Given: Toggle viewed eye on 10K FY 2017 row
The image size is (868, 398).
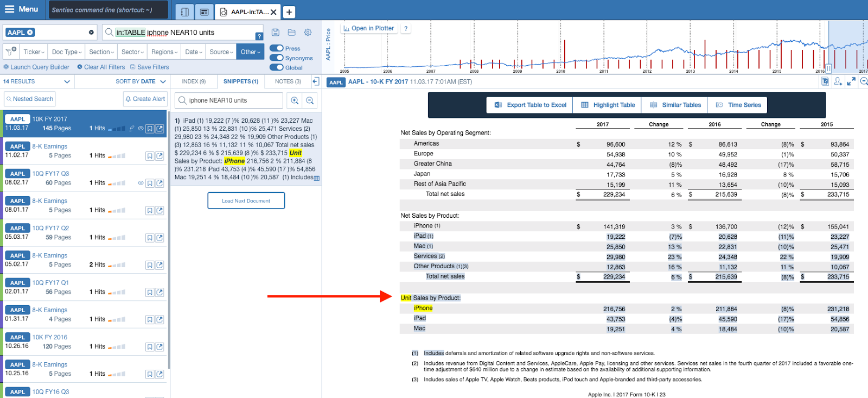Looking at the screenshot, I should (x=141, y=129).
